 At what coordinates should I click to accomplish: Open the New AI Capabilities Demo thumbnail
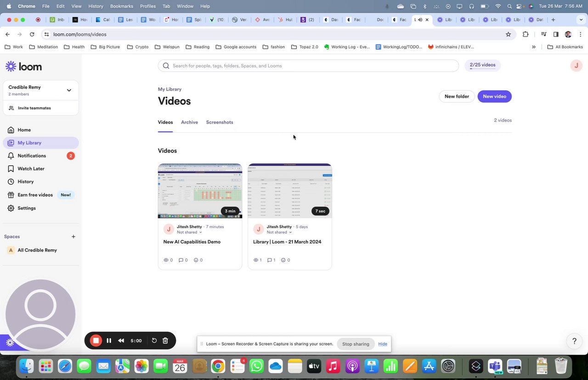pos(200,191)
